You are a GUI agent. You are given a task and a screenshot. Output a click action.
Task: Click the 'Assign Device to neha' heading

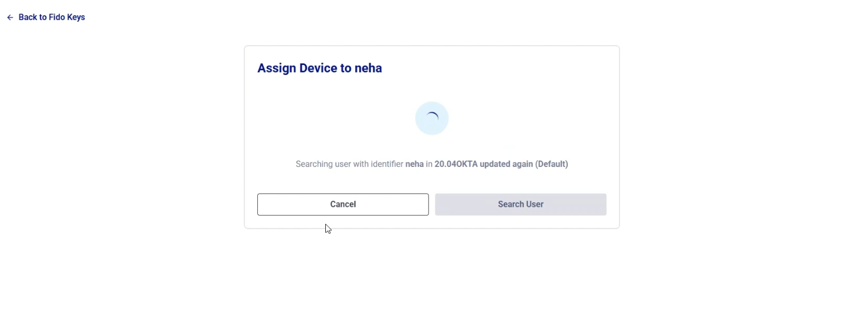click(319, 68)
